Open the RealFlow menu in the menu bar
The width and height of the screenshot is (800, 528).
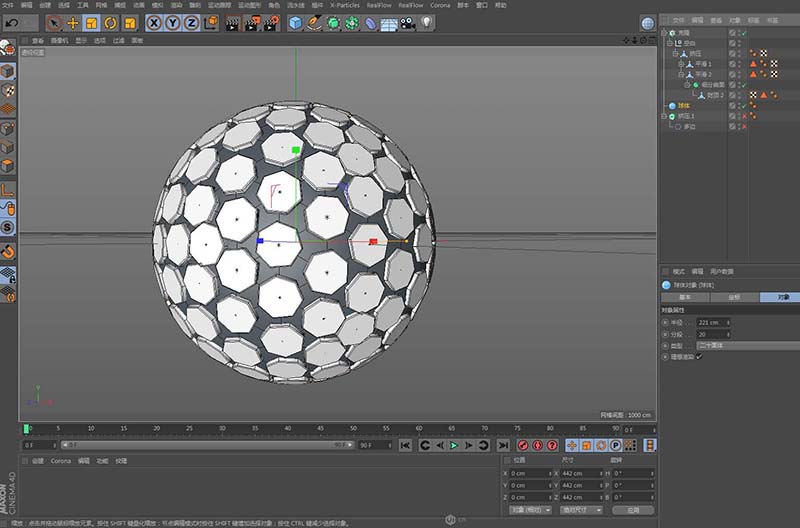(379, 5)
